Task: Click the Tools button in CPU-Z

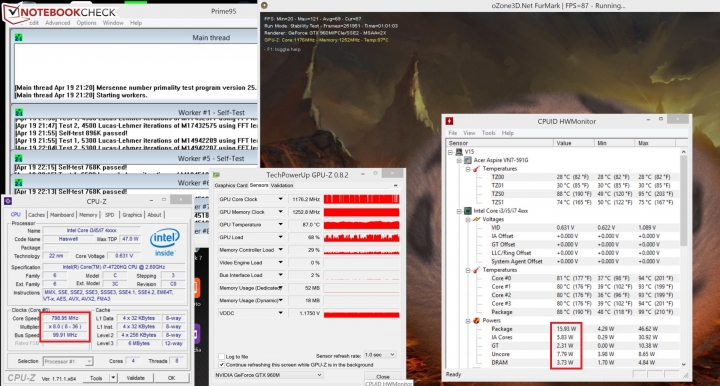Action: [96, 378]
